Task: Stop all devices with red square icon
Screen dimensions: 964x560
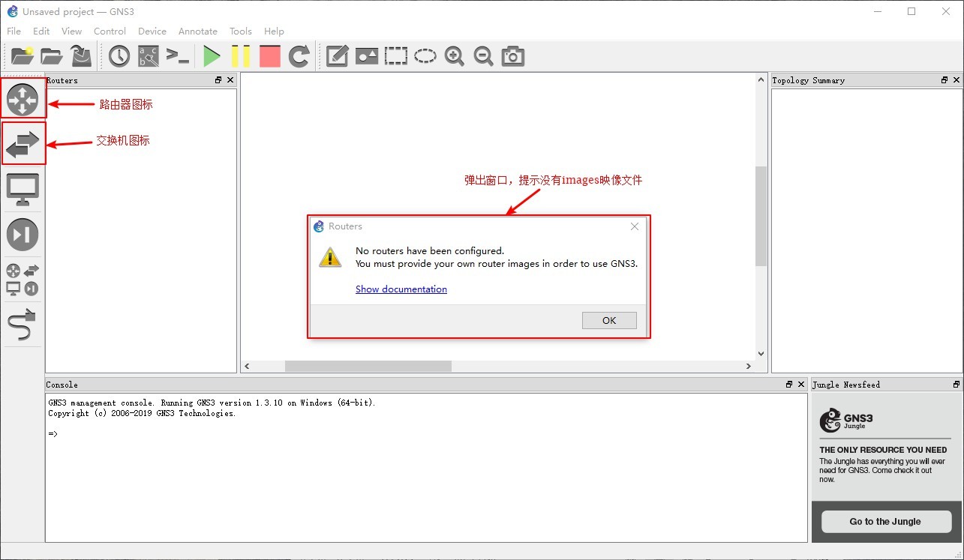Action: tap(270, 56)
